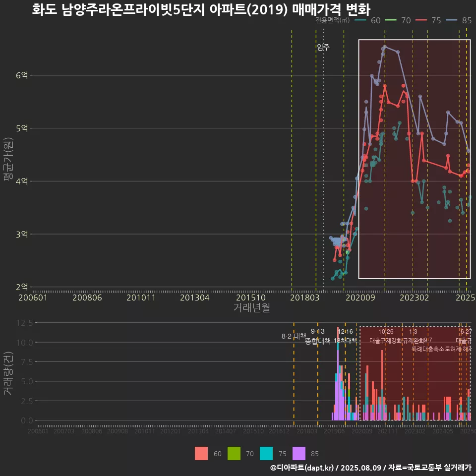Click the 0.0 volume axis label
476x476 pixels.
point(27,420)
